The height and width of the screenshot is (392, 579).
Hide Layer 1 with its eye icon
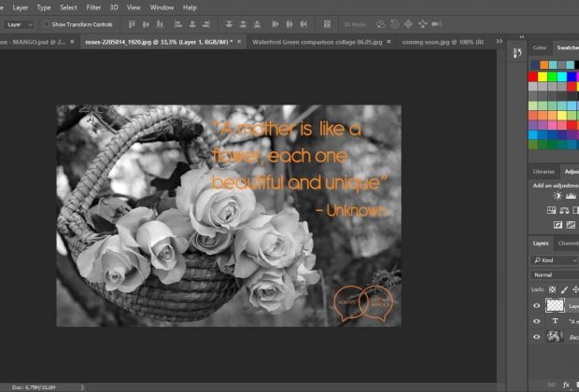click(537, 305)
